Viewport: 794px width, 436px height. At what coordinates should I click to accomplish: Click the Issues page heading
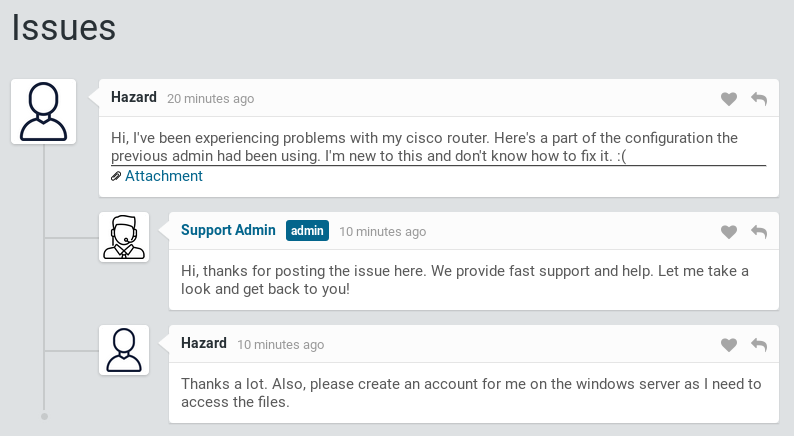(64, 28)
